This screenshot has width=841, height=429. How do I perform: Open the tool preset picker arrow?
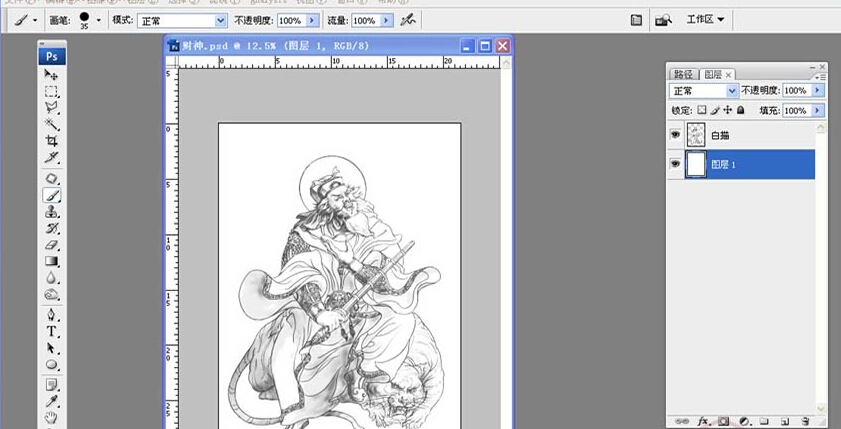pos(35,21)
